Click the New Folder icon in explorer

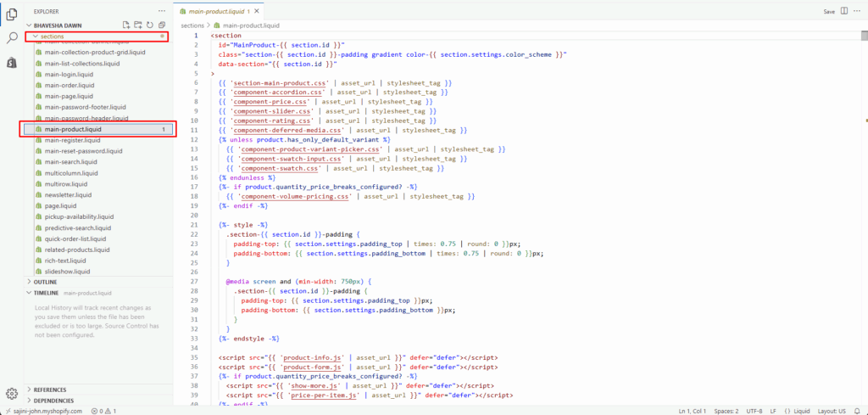138,25
